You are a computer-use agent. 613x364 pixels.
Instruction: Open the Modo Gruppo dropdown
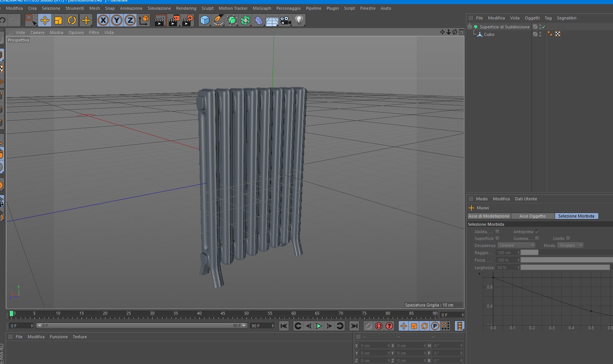coord(570,246)
